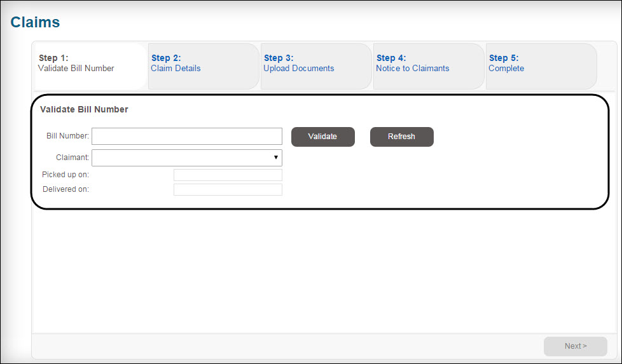Select Step 4 Notice to Claimants tab
The width and height of the screenshot is (622, 364).
(429, 66)
